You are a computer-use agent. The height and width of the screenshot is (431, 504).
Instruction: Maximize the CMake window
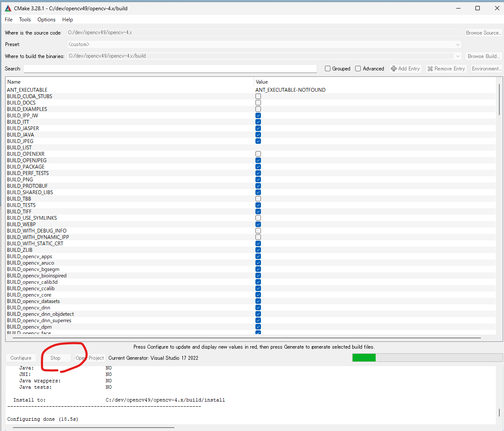tap(478, 8)
